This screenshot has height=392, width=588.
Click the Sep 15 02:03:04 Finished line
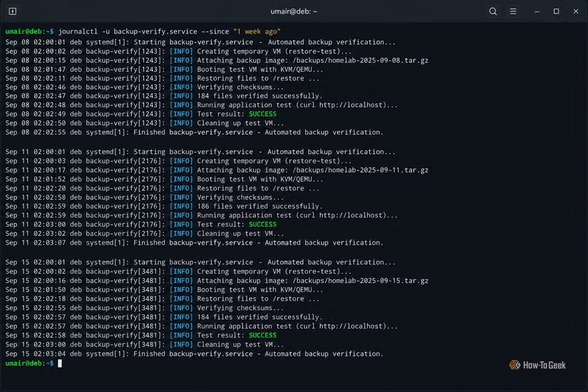[x=195, y=354]
